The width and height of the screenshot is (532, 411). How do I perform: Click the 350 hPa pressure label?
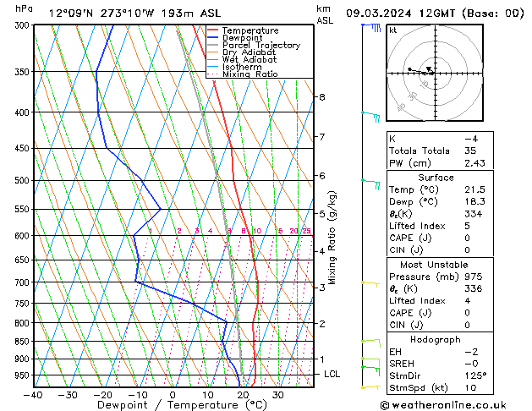click(24, 72)
